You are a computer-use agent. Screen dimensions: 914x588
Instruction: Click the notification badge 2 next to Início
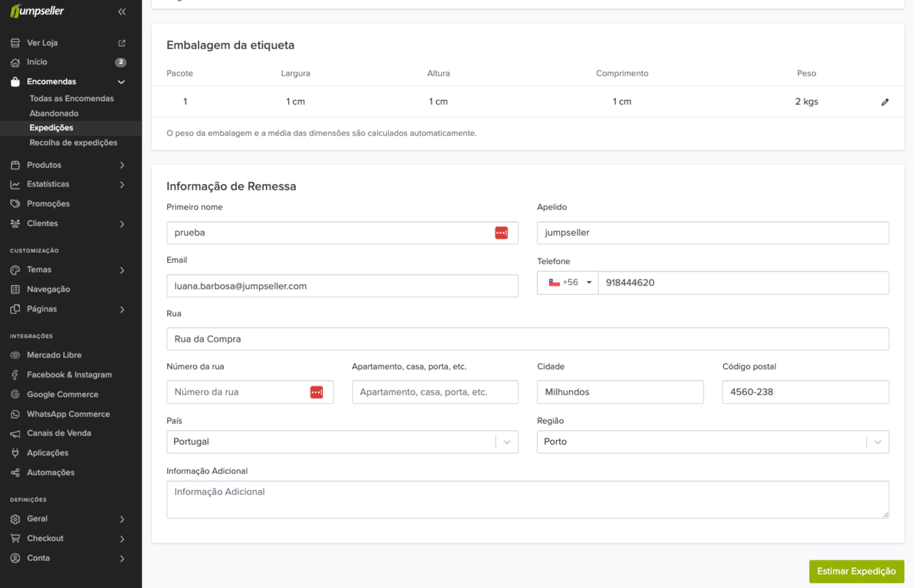click(120, 62)
